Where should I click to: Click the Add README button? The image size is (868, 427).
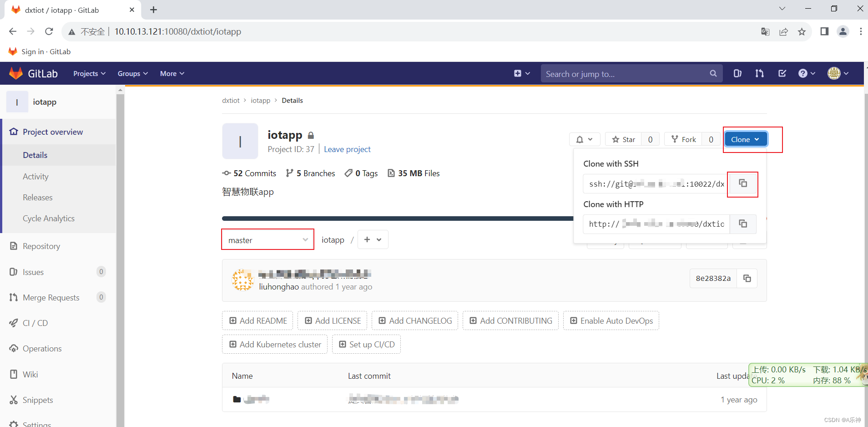[257, 320]
